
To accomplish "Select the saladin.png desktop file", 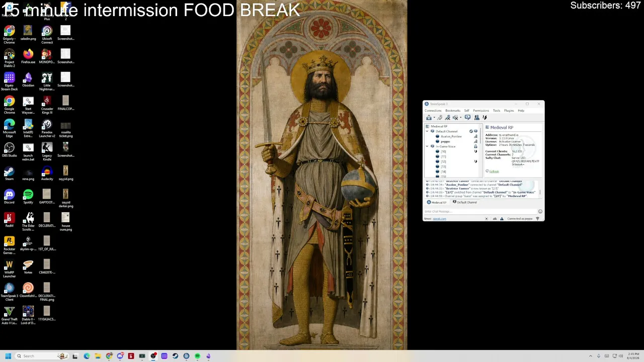I will pos(28,33).
